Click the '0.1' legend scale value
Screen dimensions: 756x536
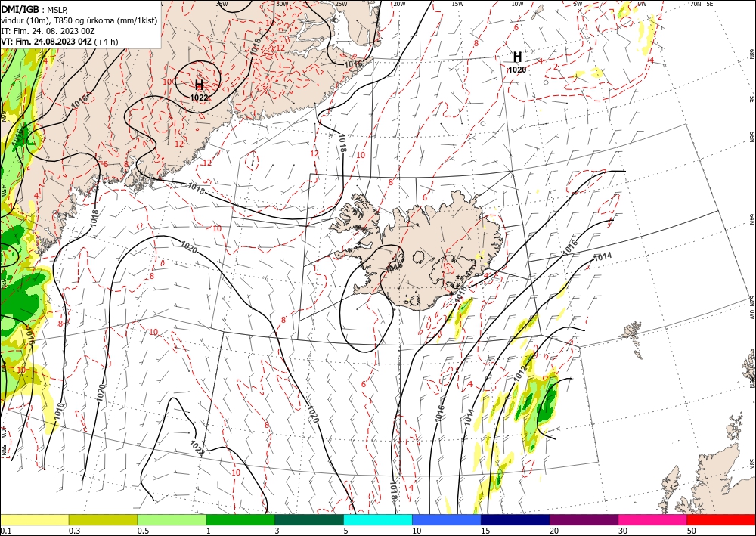coord(5,531)
